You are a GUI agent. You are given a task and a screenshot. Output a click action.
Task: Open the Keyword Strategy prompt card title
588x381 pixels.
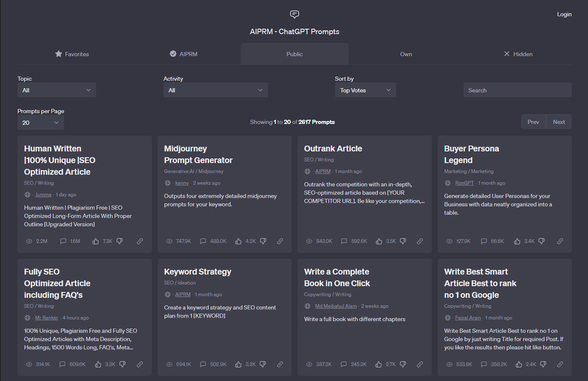click(x=198, y=272)
